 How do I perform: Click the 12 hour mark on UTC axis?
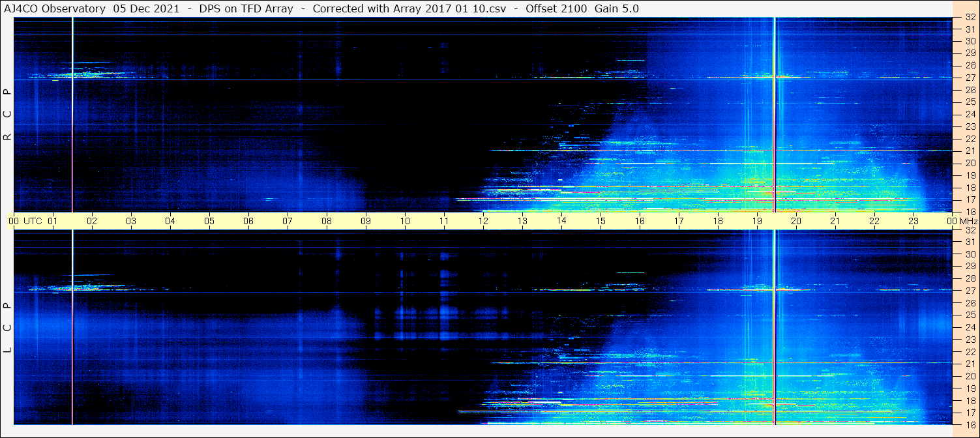pyautogui.click(x=483, y=221)
